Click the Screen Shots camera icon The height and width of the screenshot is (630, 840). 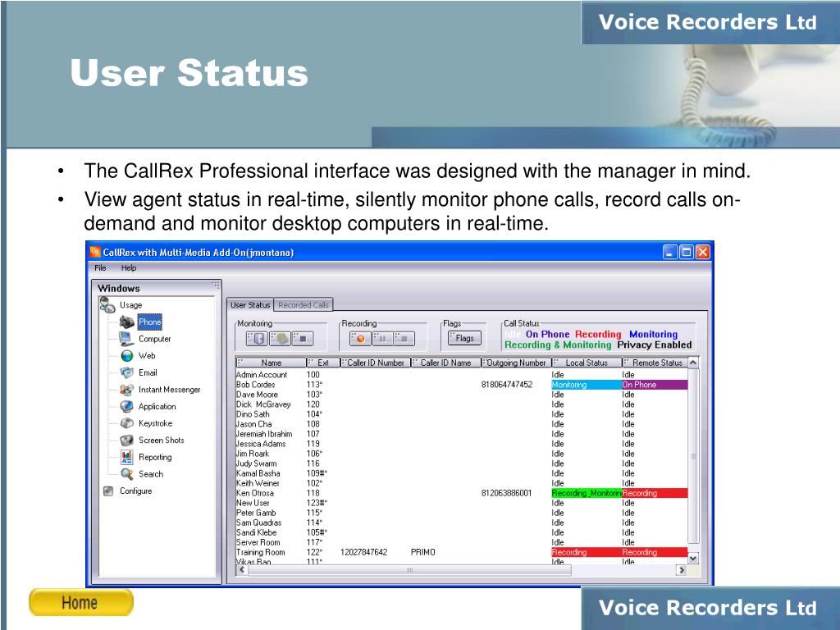click(127, 440)
